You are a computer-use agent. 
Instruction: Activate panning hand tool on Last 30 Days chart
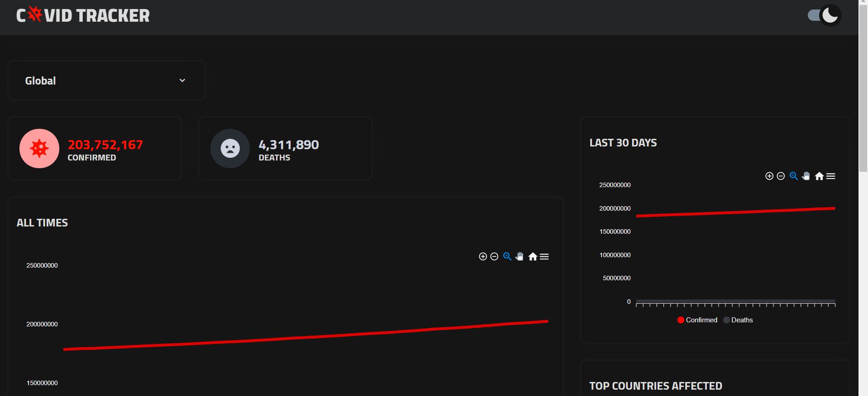[806, 176]
